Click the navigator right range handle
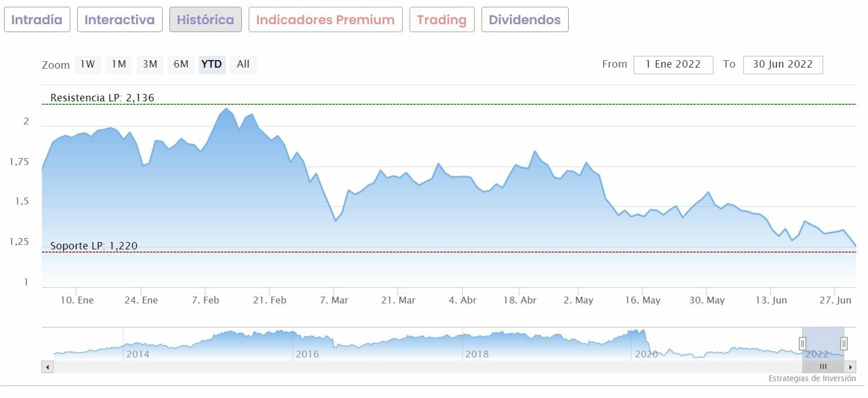The width and height of the screenshot is (868, 398). click(x=844, y=343)
